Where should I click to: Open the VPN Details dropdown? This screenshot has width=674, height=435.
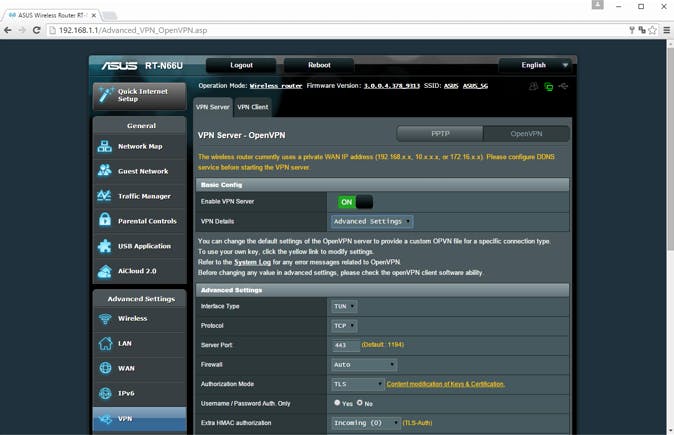point(372,221)
